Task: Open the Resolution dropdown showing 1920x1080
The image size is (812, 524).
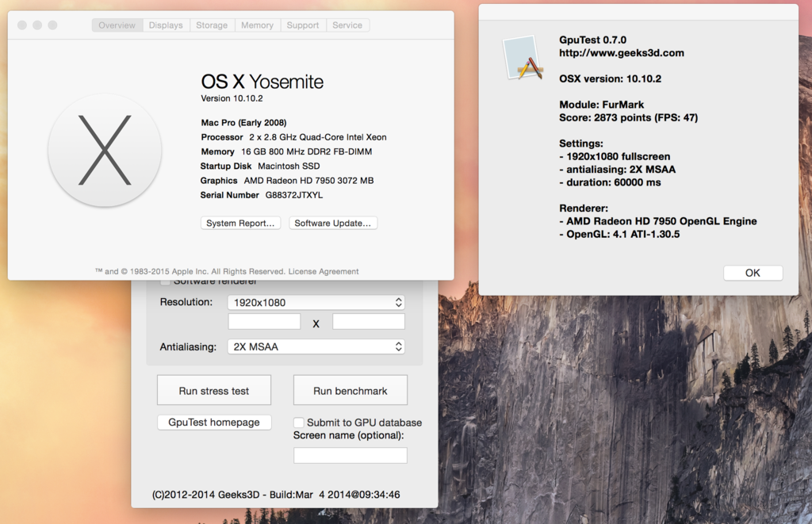Action: point(316,302)
